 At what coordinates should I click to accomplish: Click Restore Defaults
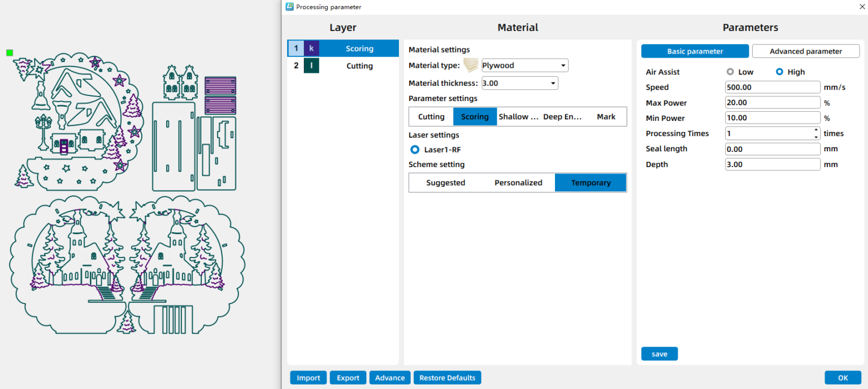tap(447, 378)
